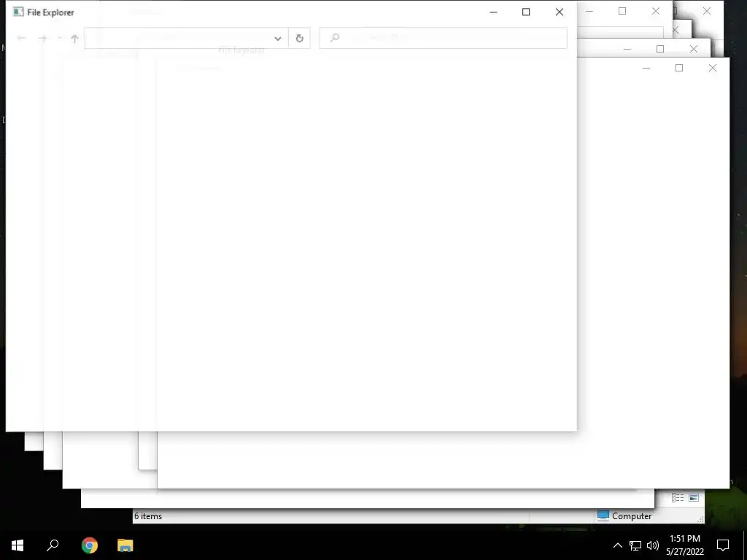Launch Google Chrome from the taskbar
Viewport: 747px width, 560px height.
pos(90,545)
